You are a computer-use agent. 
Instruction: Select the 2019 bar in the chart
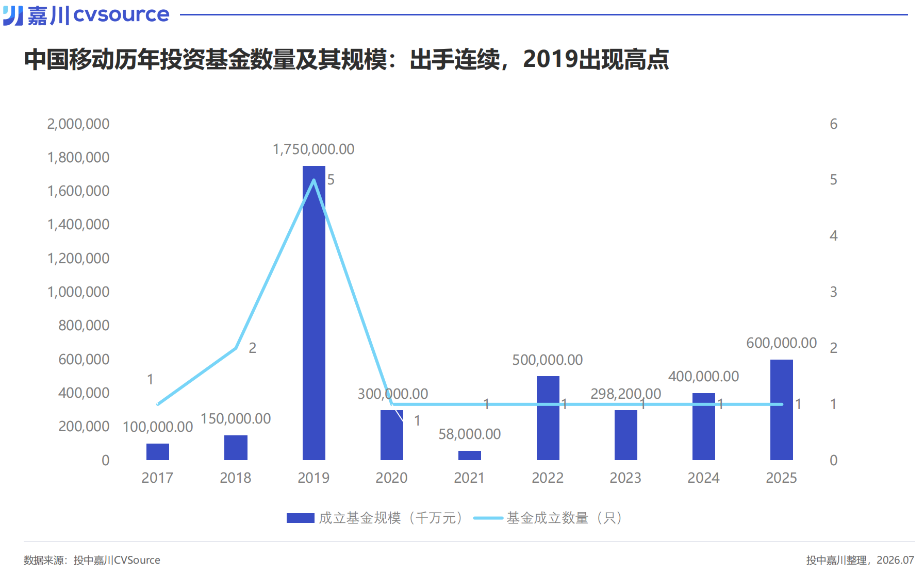pyautogui.click(x=313, y=313)
